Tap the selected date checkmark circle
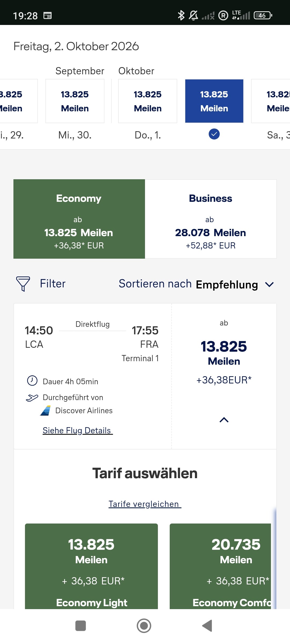Screen dimensions: 290x644 pyautogui.click(x=214, y=134)
